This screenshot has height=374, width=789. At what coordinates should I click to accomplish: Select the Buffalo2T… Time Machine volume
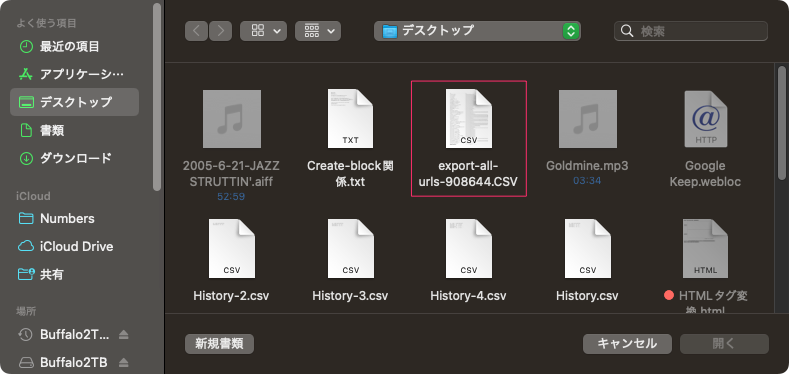pos(74,335)
